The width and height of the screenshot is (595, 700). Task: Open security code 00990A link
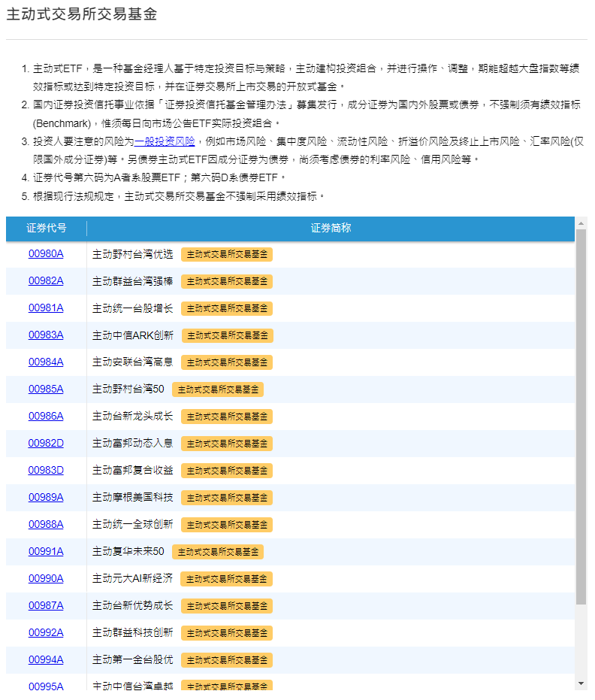[46, 579]
